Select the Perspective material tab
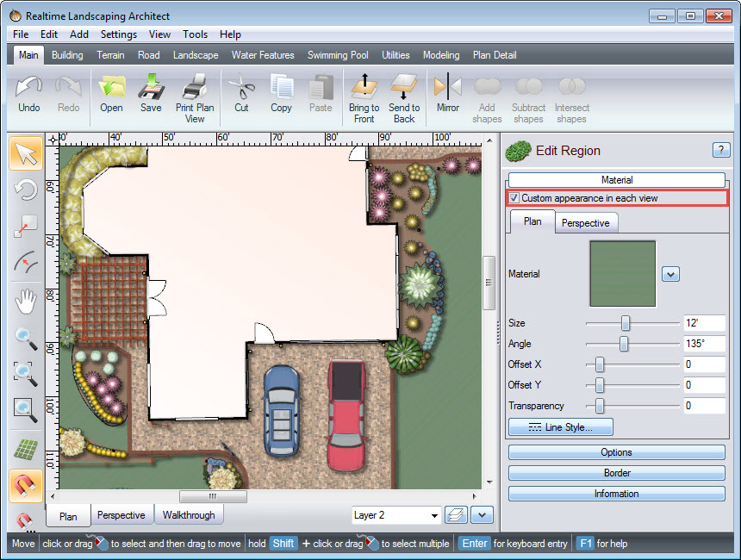The image size is (741, 560). coord(586,223)
